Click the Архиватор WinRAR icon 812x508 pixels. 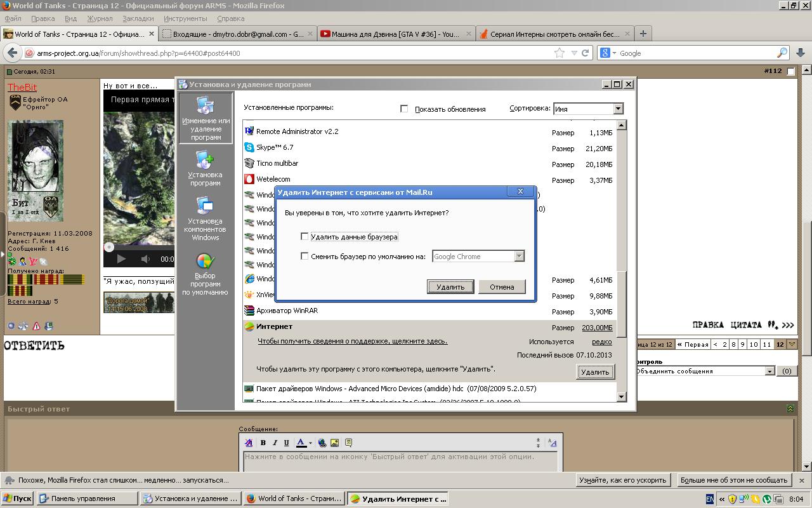click(249, 311)
